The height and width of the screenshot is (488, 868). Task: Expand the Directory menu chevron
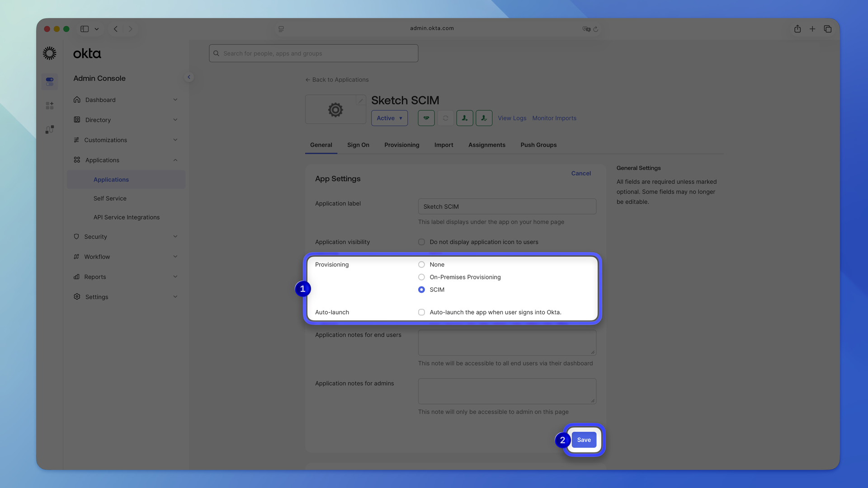175,120
